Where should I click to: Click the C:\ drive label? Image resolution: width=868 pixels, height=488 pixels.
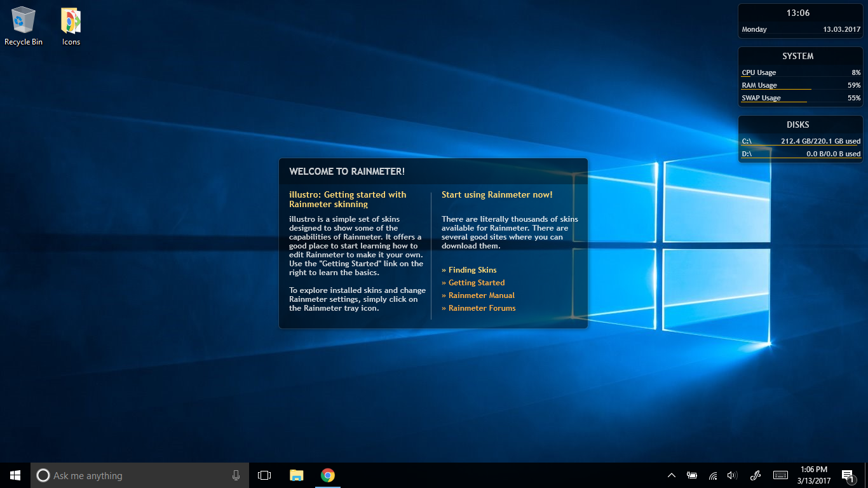747,141
